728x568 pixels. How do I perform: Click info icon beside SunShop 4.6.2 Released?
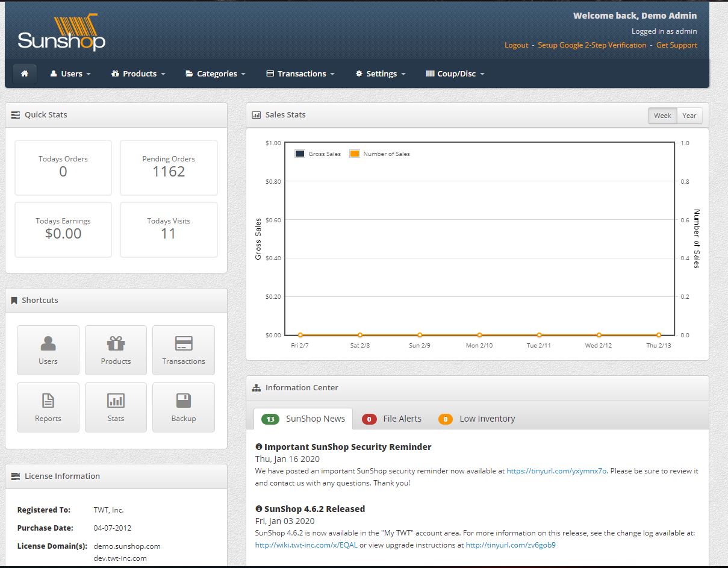click(x=259, y=509)
